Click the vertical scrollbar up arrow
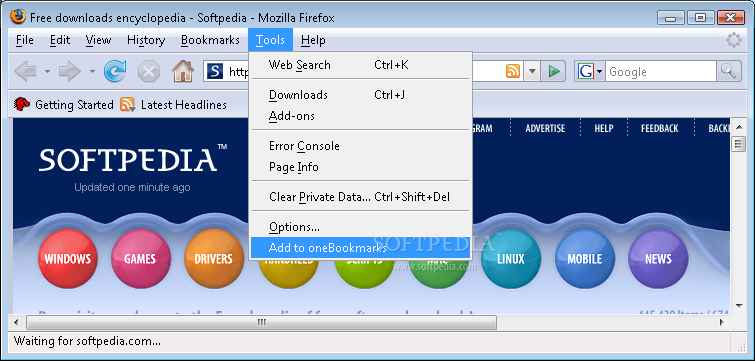755x361 pixels. point(738,128)
